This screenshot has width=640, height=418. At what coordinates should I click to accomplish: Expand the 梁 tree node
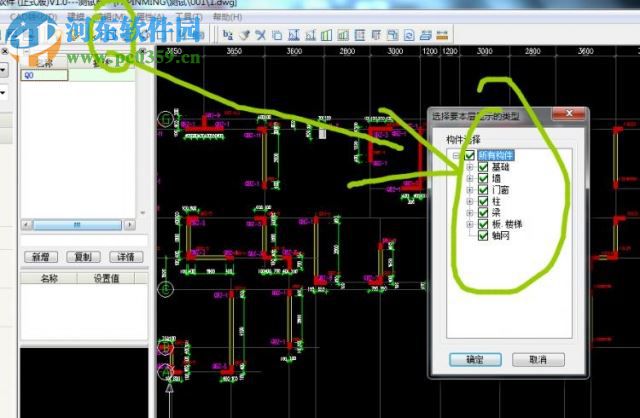click(x=470, y=212)
